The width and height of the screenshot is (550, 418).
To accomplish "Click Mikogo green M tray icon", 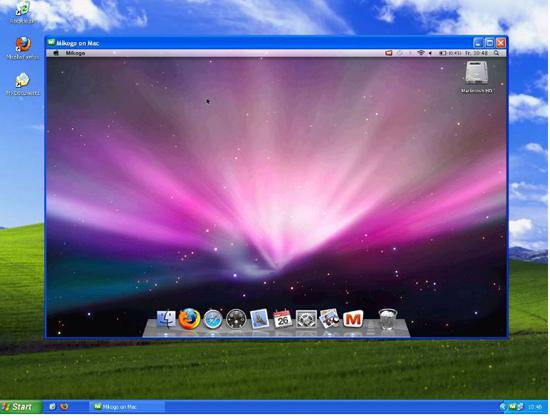I will [512, 407].
